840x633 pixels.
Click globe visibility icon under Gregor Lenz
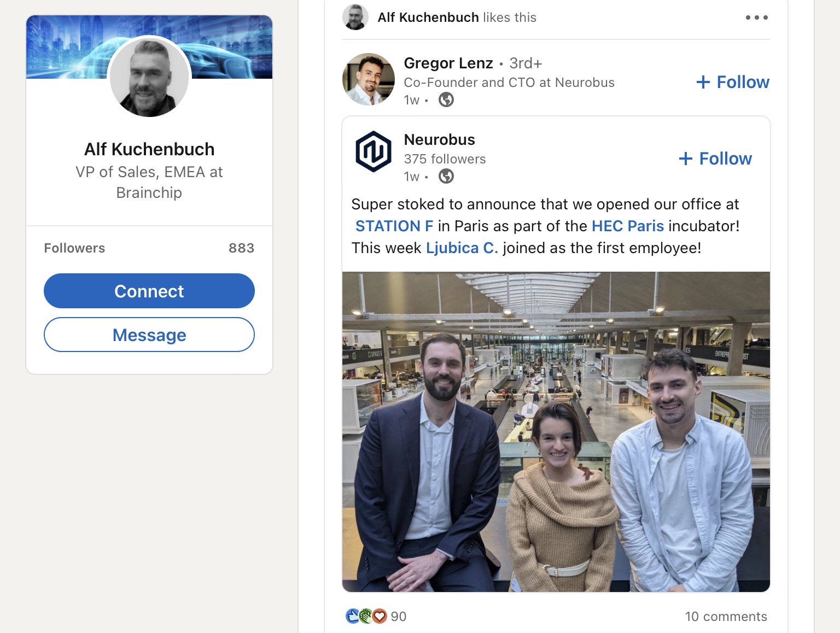[x=446, y=99]
